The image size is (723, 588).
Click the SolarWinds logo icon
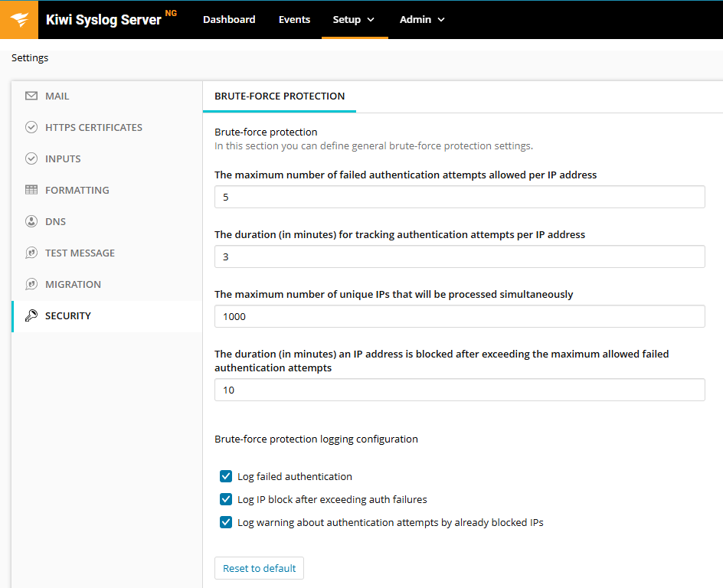click(19, 19)
